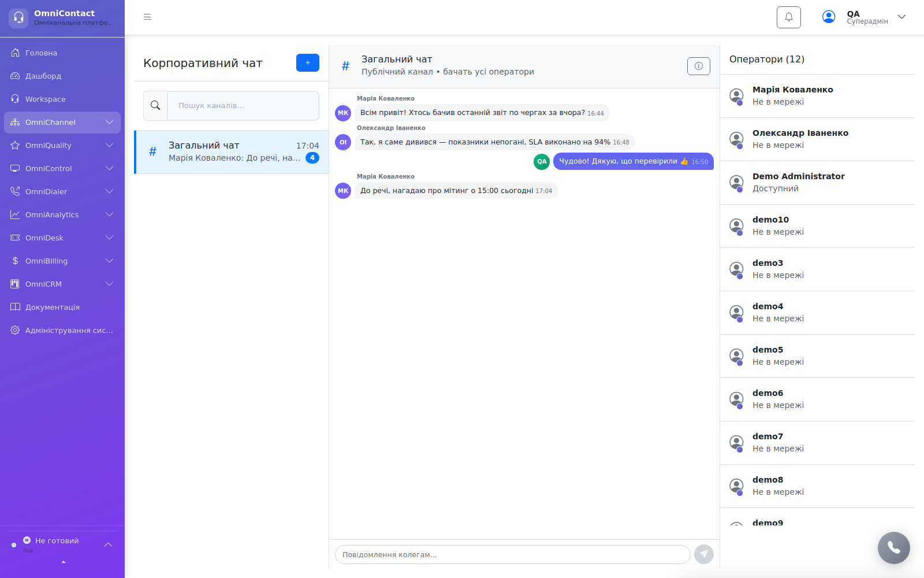924x578 pixels.
Task: Select operator Марія Коваленко
Action: tap(817, 96)
